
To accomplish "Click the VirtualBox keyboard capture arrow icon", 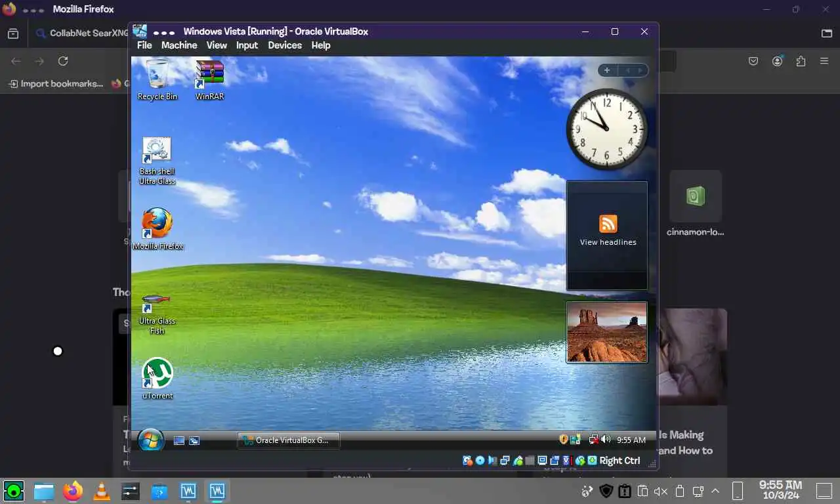I will (592, 461).
